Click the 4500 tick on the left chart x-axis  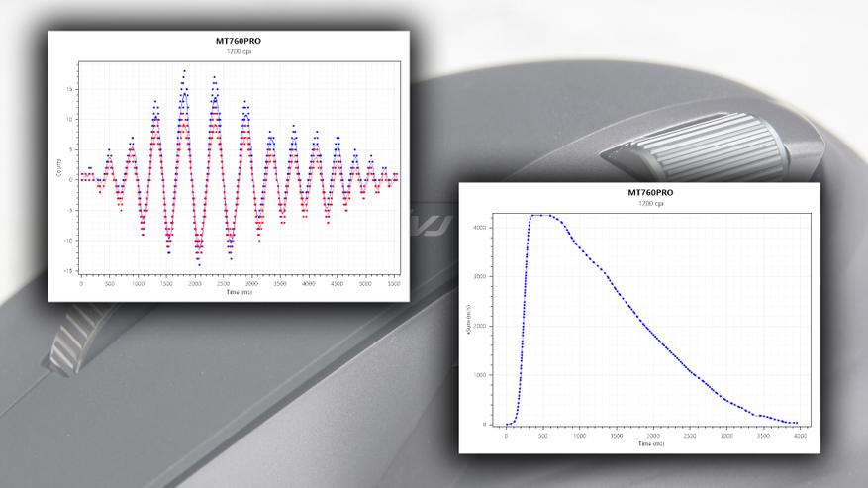point(337,284)
